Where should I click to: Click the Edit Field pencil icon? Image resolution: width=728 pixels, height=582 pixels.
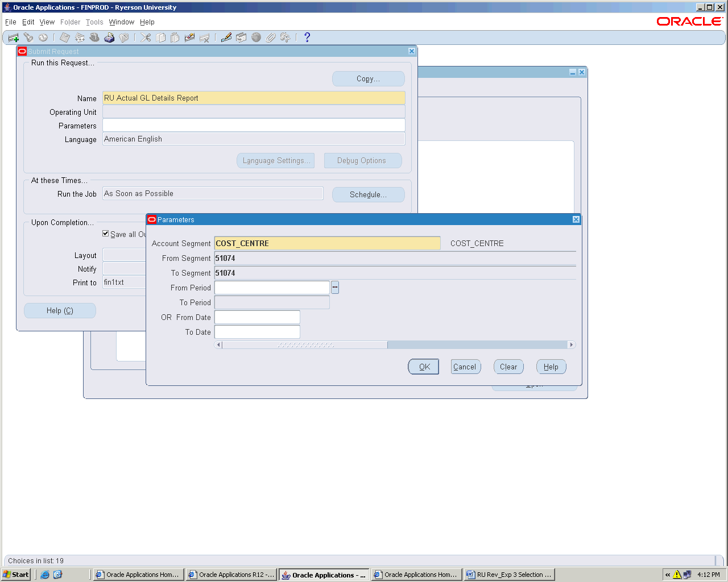point(226,38)
